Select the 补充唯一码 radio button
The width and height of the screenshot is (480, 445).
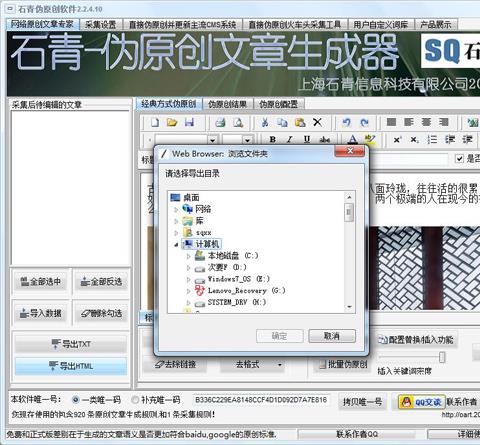point(135,399)
